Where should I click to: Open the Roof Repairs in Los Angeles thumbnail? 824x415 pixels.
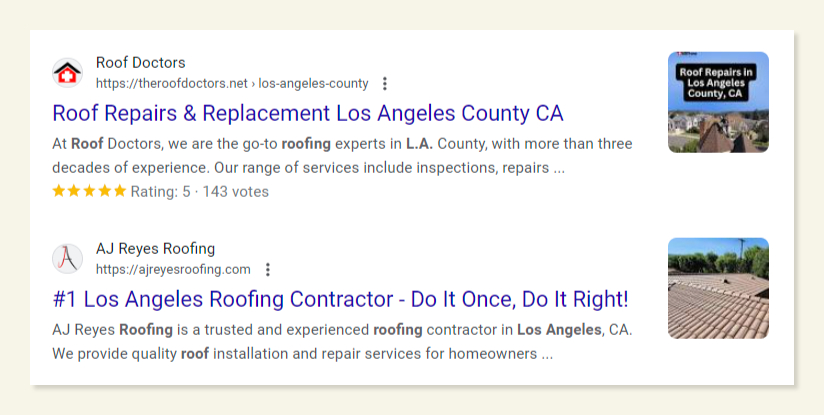(x=718, y=102)
